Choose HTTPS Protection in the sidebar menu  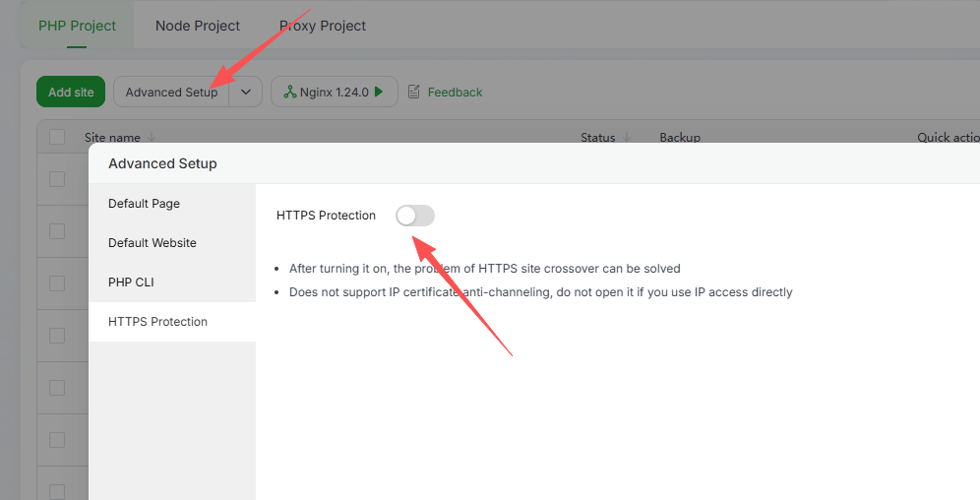pyautogui.click(x=157, y=322)
